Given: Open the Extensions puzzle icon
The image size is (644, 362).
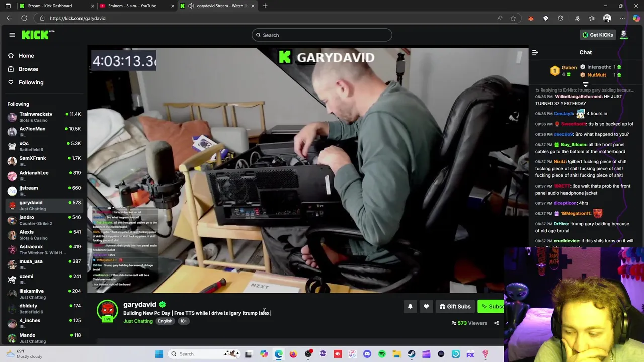Looking at the screenshot, I should (560, 18).
